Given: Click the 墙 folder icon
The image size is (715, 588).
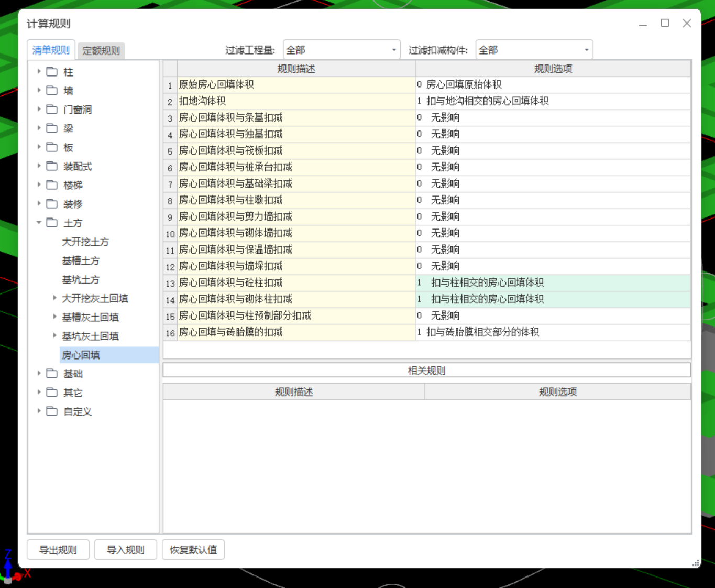Looking at the screenshot, I should point(52,91).
